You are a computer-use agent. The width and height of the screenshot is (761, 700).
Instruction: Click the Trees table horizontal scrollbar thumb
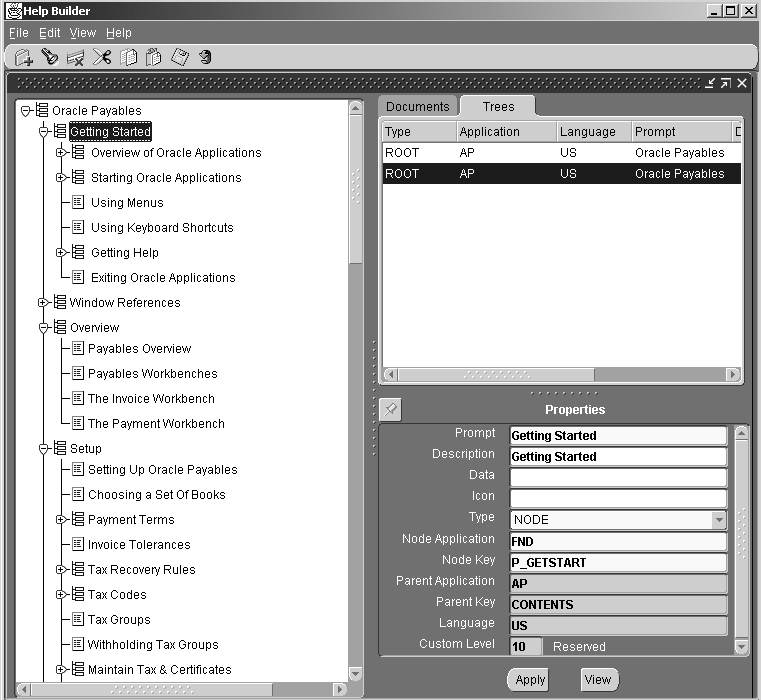(x=496, y=375)
